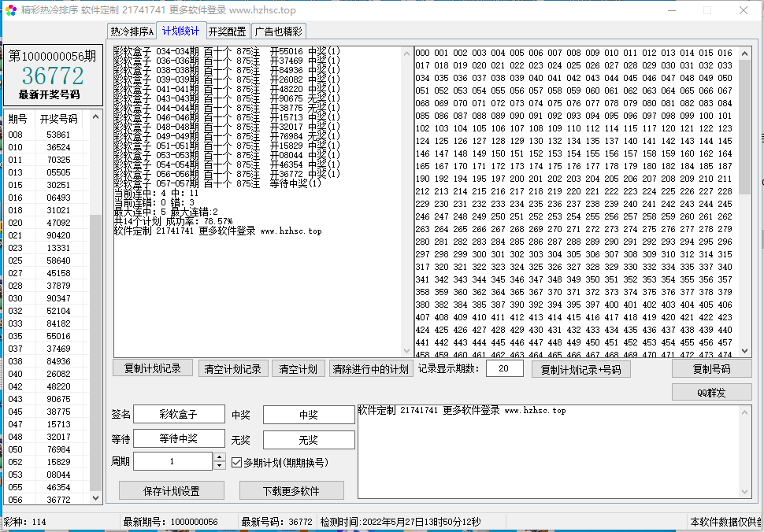Open the 广告也精彩 tab
Image resolution: width=764 pixels, height=532 pixels.
click(279, 31)
